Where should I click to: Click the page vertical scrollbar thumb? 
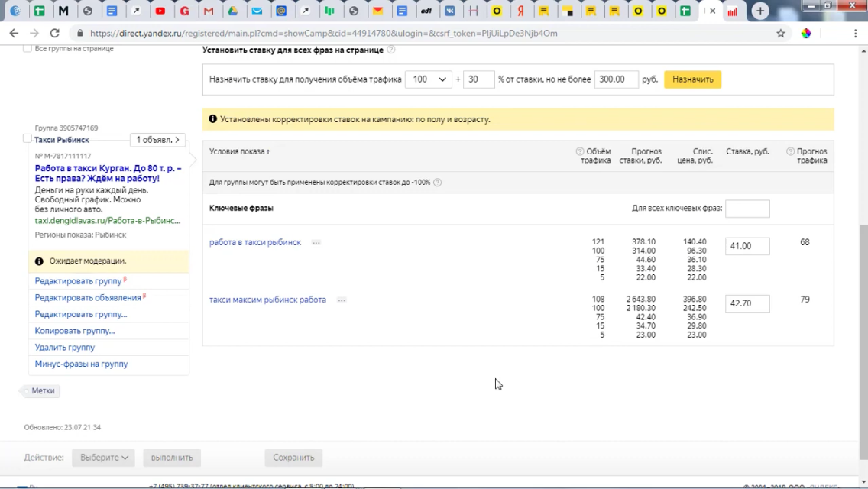click(x=863, y=341)
